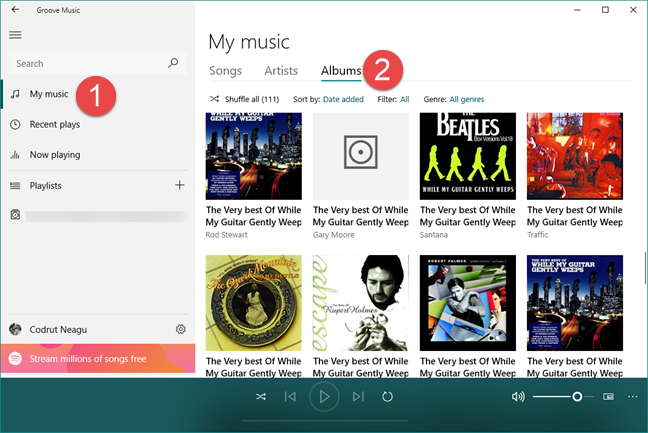Close the Groove Music window
Viewport: 648px width, 433px height.
point(633,10)
